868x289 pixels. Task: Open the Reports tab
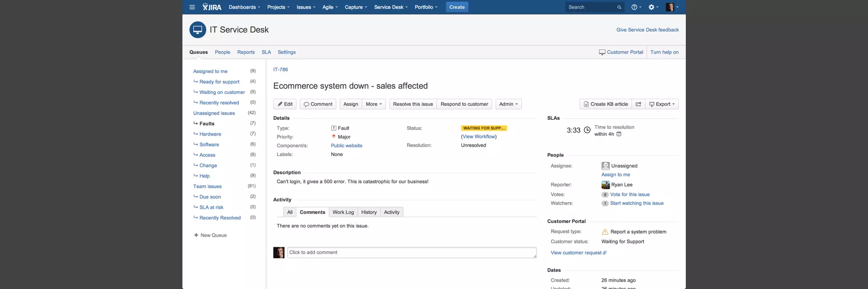click(246, 52)
